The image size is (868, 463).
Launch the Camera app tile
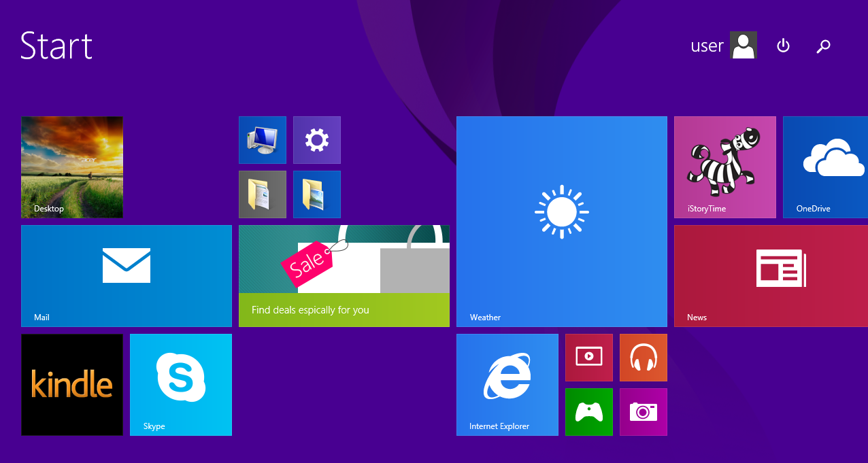tap(644, 412)
